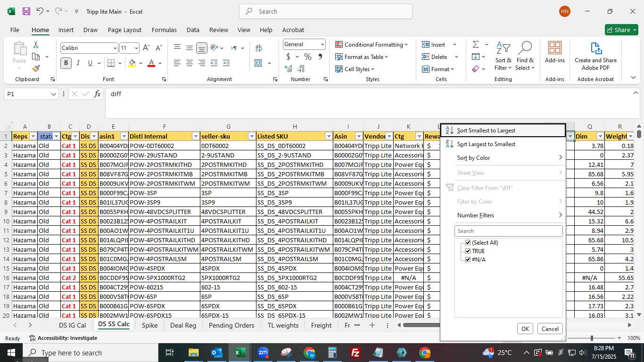Viewport: 644px width, 362px height.
Task: Click Merge and Center icon
Action: [x=258, y=63]
